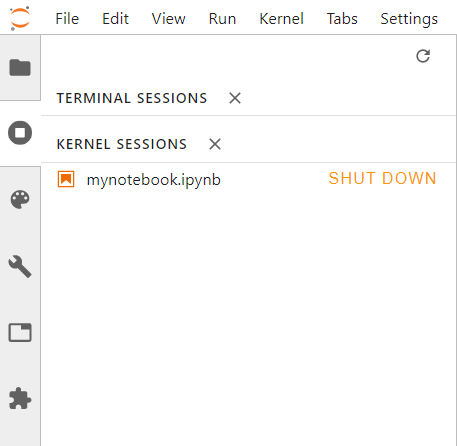The width and height of the screenshot is (457, 446).
Task: Open the Cell Tools wrench icon
Action: point(20,266)
